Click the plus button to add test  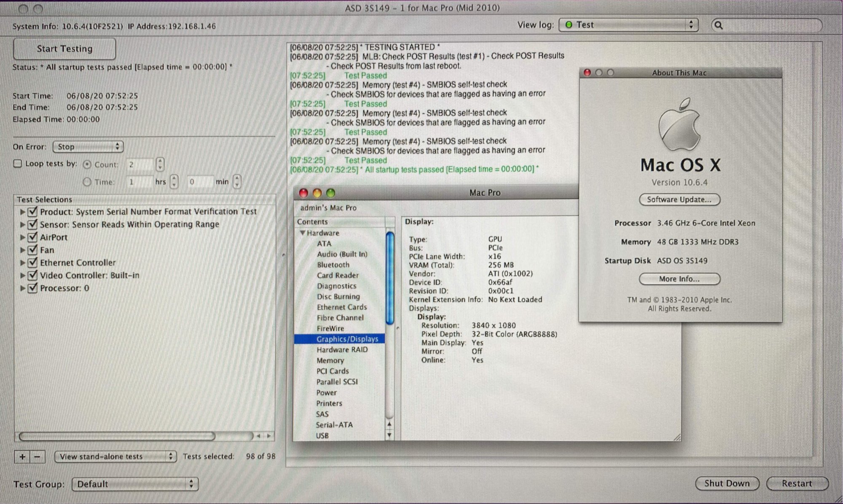[x=22, y=456]
